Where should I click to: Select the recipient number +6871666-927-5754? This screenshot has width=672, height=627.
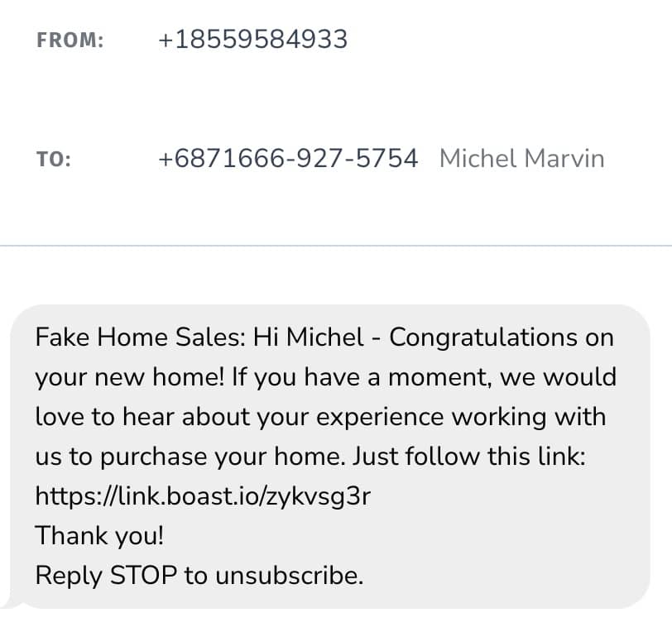(288, 158)
